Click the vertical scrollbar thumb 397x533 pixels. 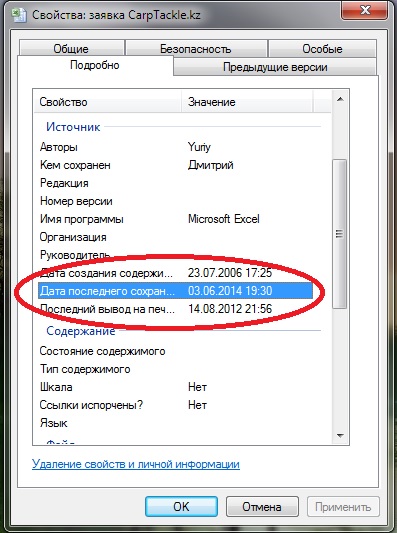click(x=340, y=234)
